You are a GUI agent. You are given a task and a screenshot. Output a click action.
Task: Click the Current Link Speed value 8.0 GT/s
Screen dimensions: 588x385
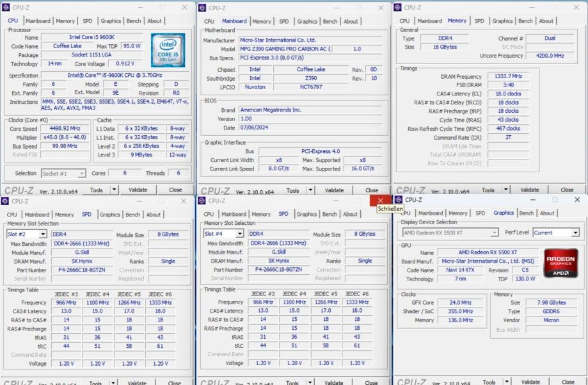(278, 168)
